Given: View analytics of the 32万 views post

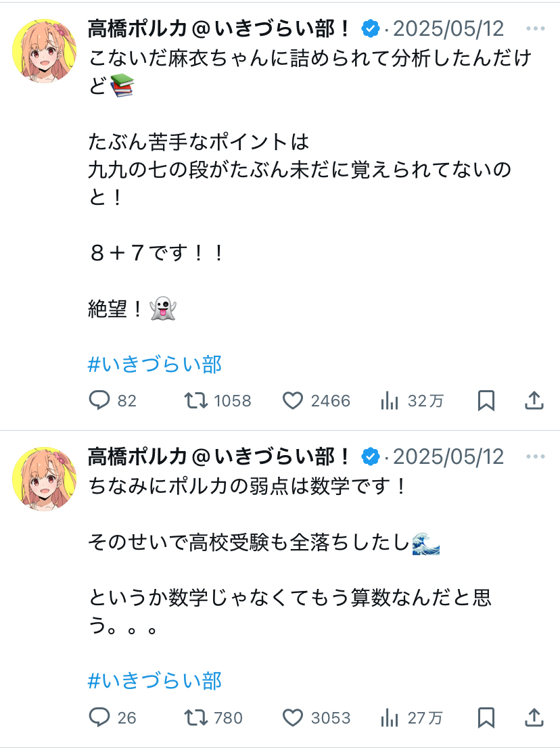Looking at the screenshot, I should [x=390, y=401].
